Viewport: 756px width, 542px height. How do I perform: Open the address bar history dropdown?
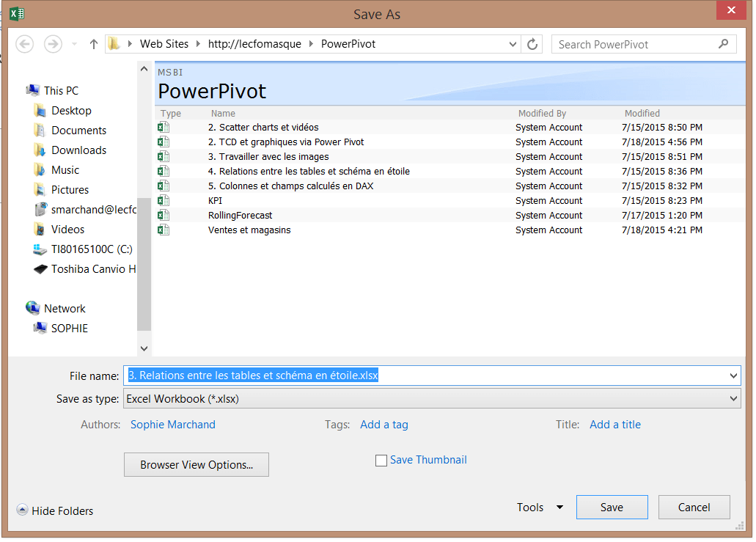coord(513,44)
